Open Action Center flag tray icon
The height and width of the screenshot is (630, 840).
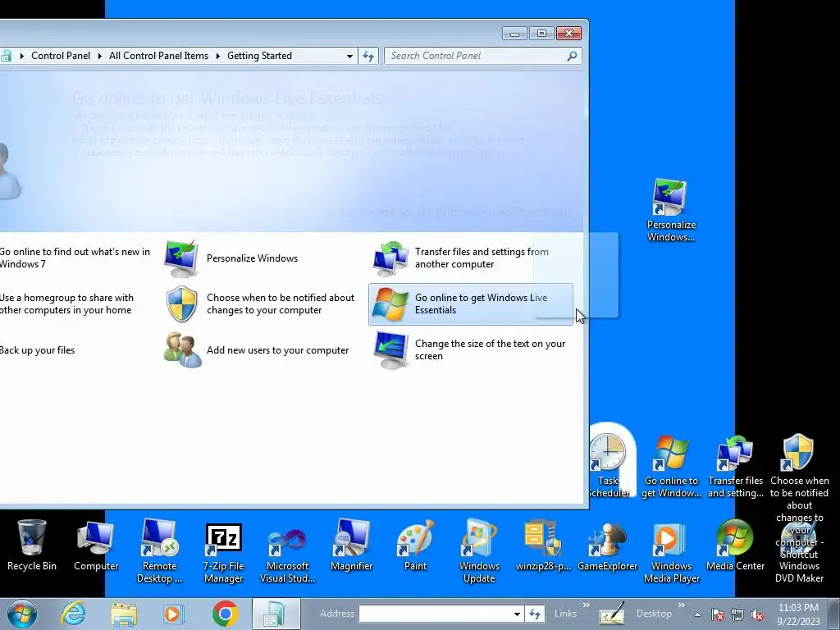coord(717,614)
